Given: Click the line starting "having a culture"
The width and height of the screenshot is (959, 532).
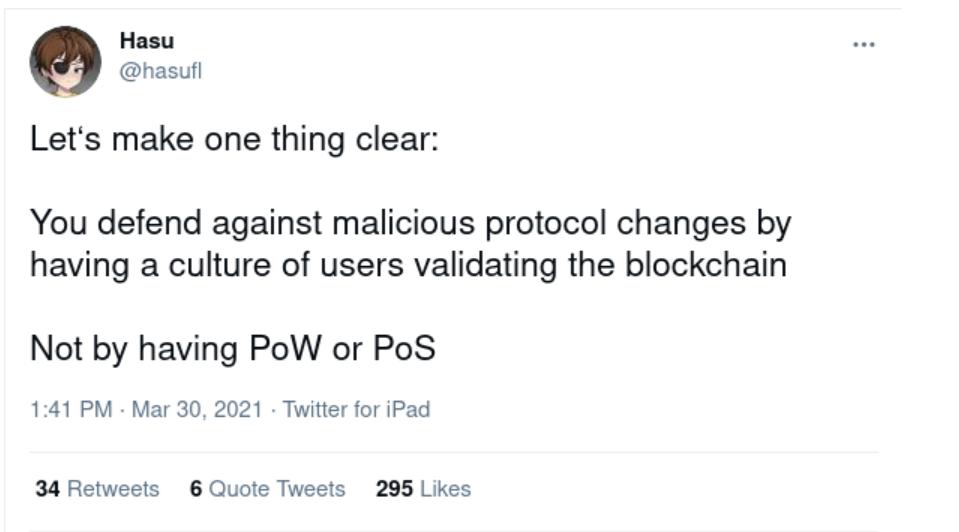Looking at the screenshot, I should [408, 265].
